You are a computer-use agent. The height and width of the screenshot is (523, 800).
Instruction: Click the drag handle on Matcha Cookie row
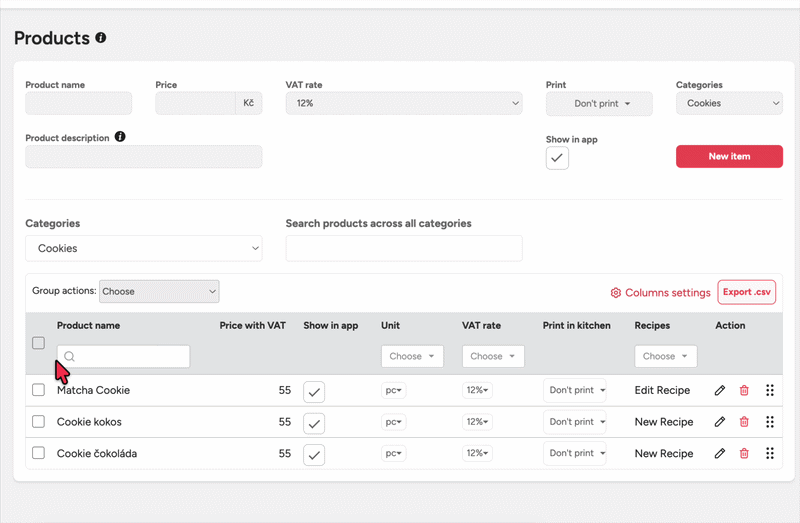click(769, 391)
